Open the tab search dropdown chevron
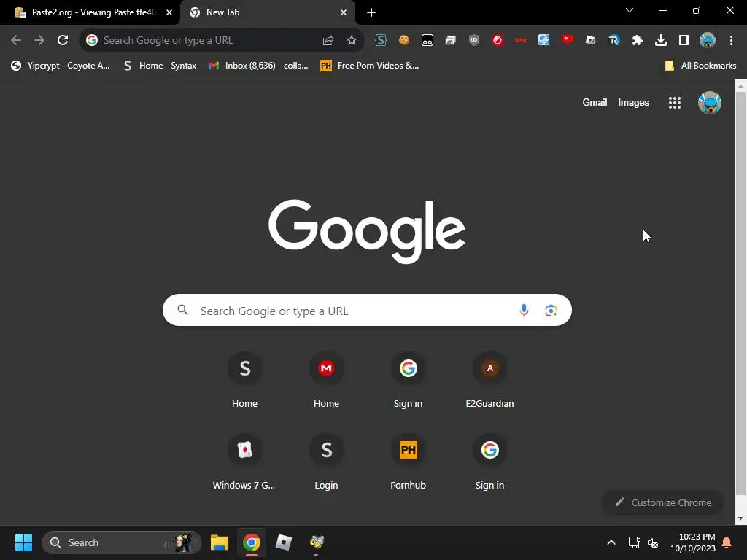Image resolution: width=747 pixels, height=560 pixels. pyautogui.click(x=630, y=10)
